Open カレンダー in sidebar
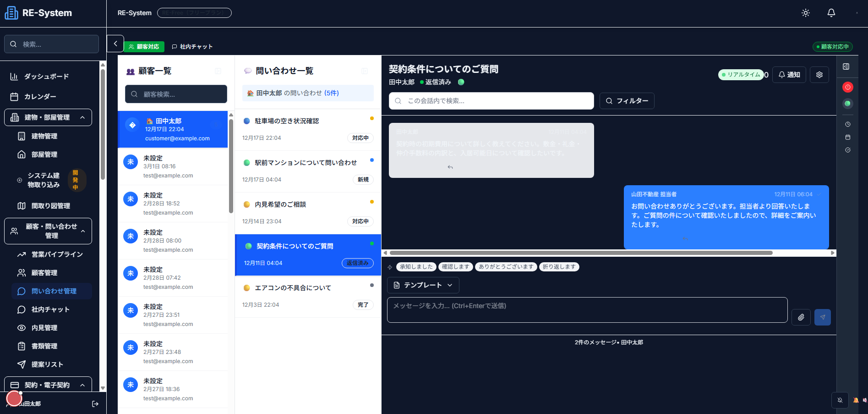 (48, 97)
